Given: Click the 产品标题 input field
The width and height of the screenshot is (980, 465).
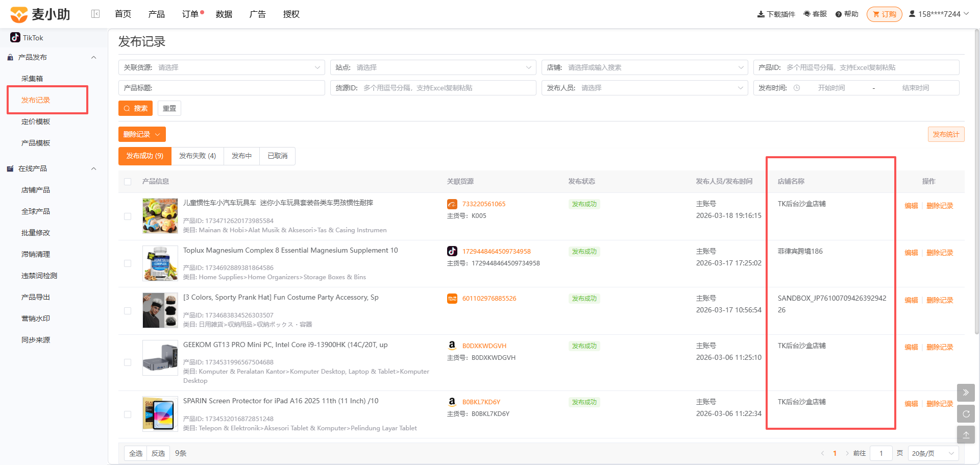Looking at the screenshot, I should tap(222, 88).
